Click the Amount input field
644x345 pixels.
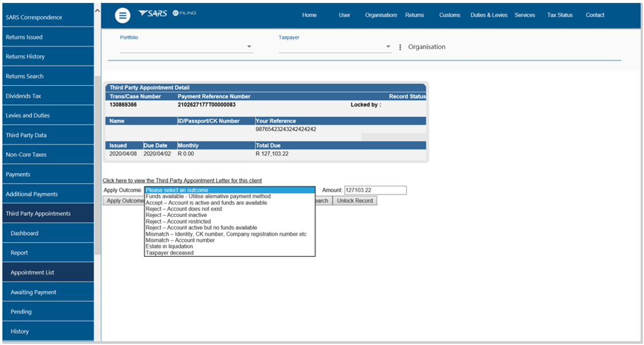(374, 190)
